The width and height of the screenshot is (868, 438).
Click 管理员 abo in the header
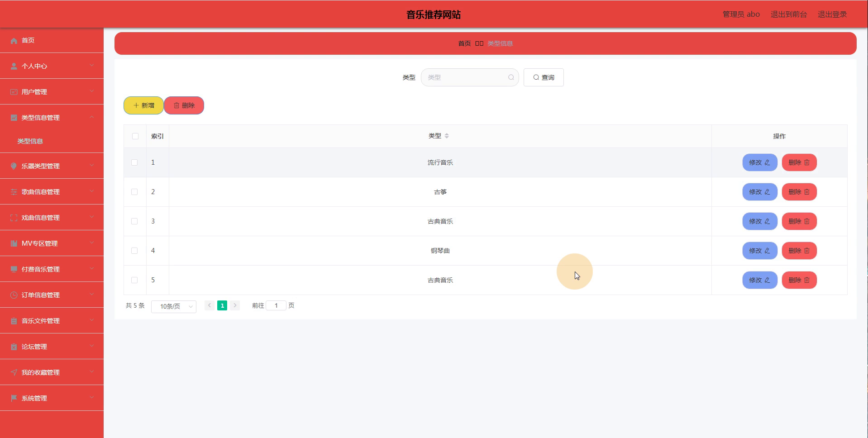741,14
